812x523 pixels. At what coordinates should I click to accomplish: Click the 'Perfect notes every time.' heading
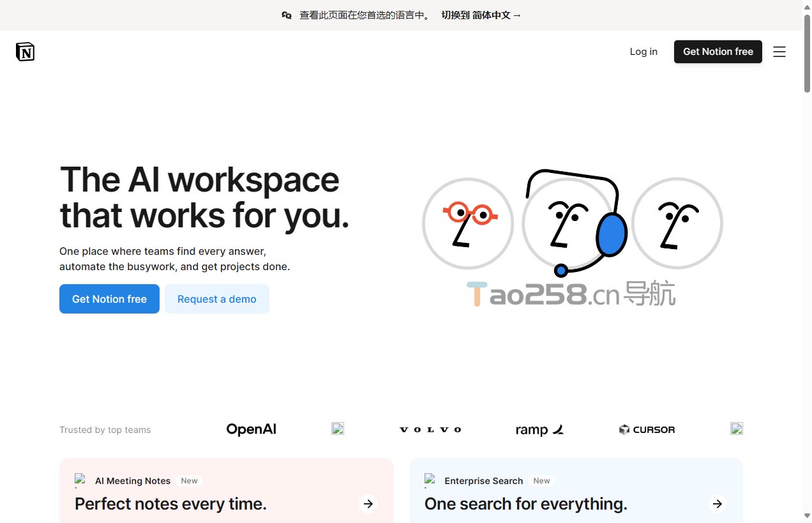(170, 504)
